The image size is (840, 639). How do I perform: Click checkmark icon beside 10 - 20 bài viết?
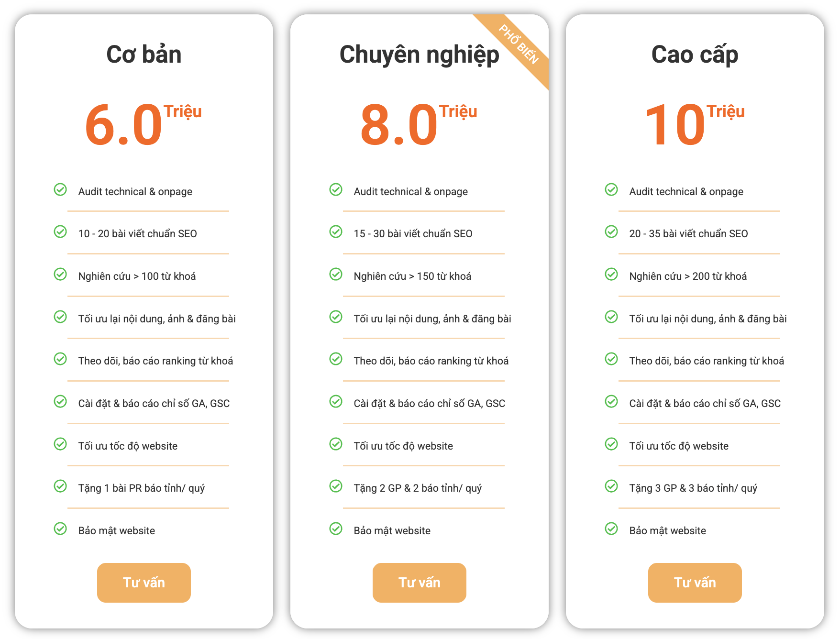point(60,232)
